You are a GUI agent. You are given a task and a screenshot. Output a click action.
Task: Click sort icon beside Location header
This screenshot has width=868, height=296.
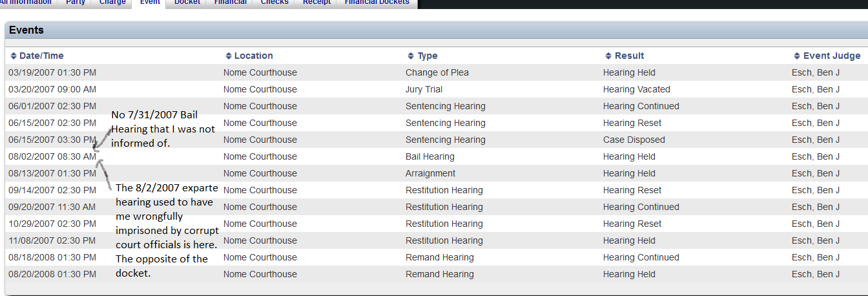229,56
